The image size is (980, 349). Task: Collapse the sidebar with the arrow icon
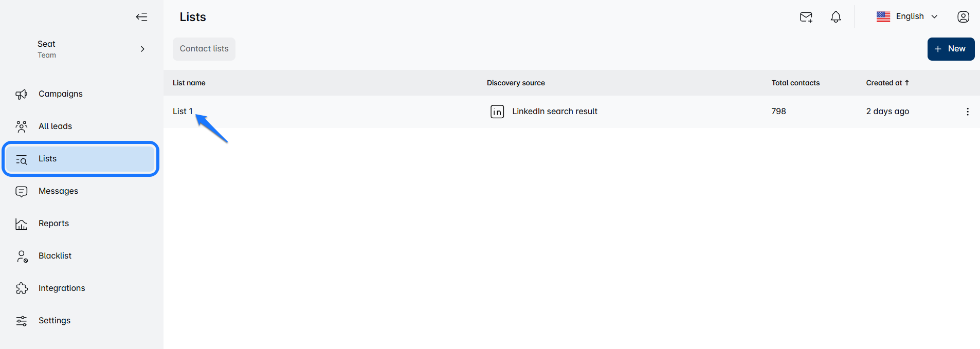coord(141,17)
